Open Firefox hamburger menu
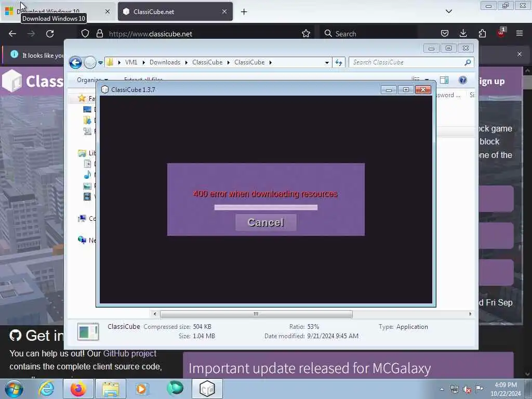532x399 pixels. [520, 34]
